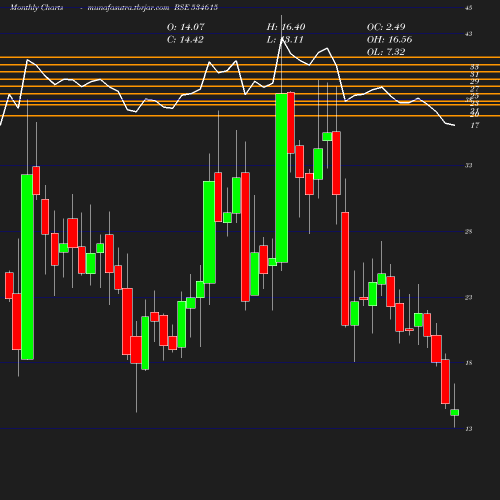This screenshot has width=500, height=500.
Task: Click the '45' price axis label
Action: click(469, 8)
